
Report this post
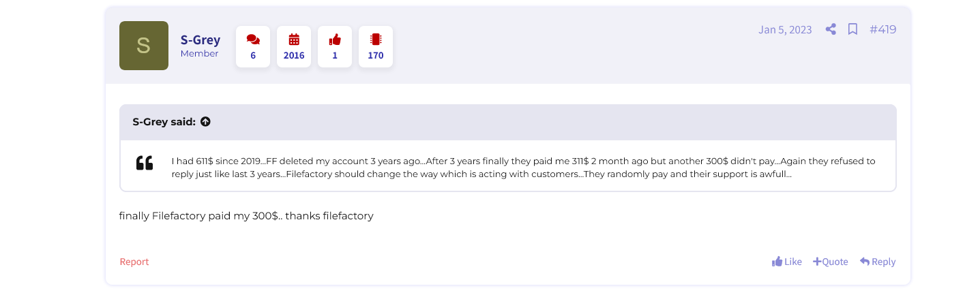(134, 262)
